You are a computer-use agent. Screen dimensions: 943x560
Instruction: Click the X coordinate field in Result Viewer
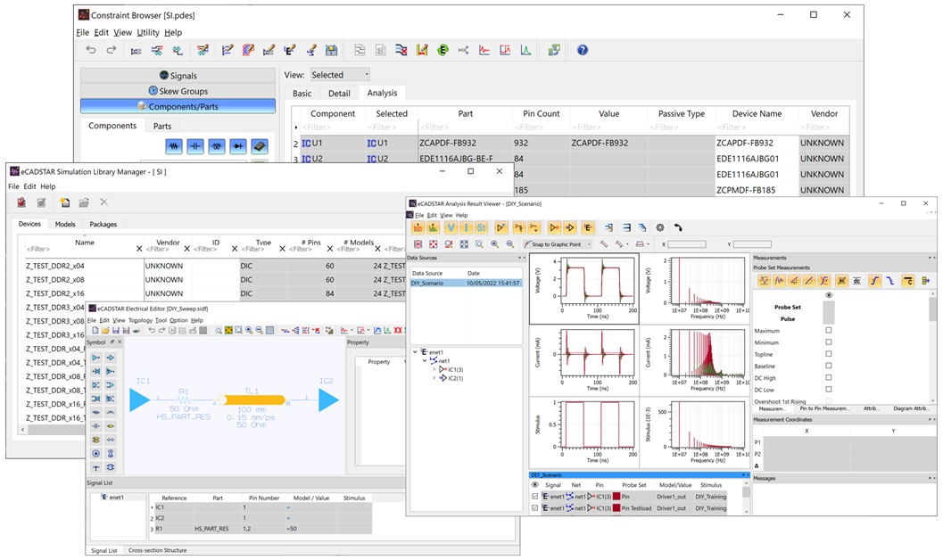coord(687,244)
